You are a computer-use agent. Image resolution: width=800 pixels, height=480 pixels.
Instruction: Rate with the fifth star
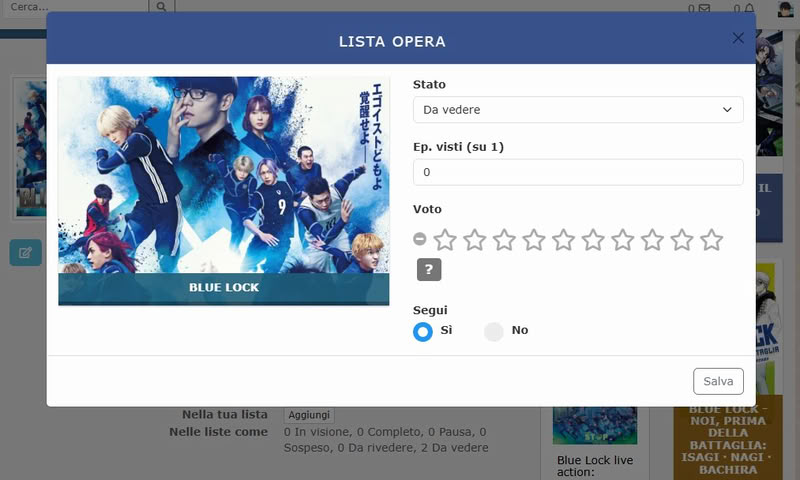click(x=563, y=240)
